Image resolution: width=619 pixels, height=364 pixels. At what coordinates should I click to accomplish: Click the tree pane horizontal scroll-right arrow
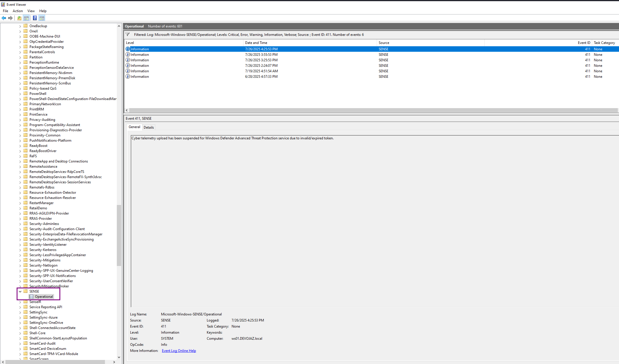[114, 362]
